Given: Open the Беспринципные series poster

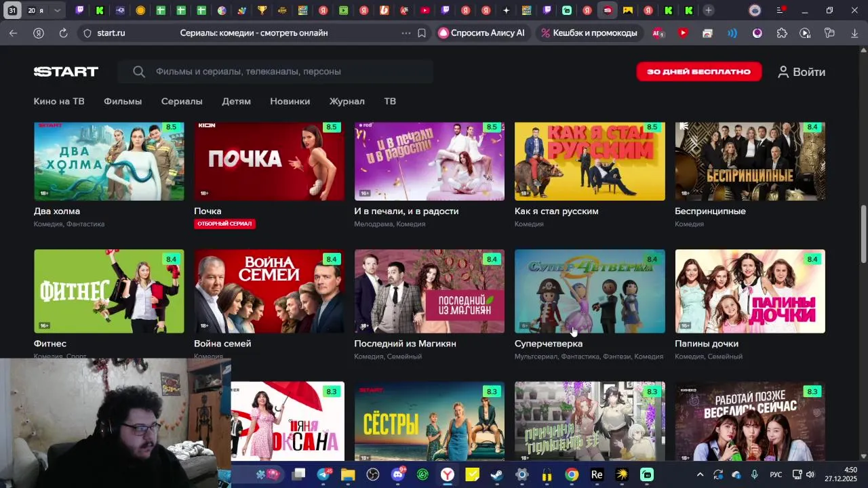Looking at the screenshot, I should click(x=750, y=161).
